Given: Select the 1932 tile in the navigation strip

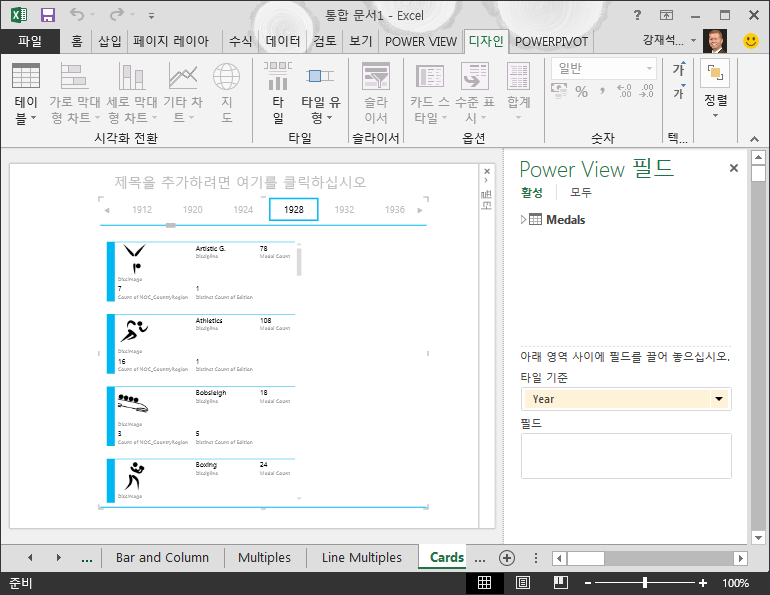Looking at the screenshot, I should click(344, 210).
